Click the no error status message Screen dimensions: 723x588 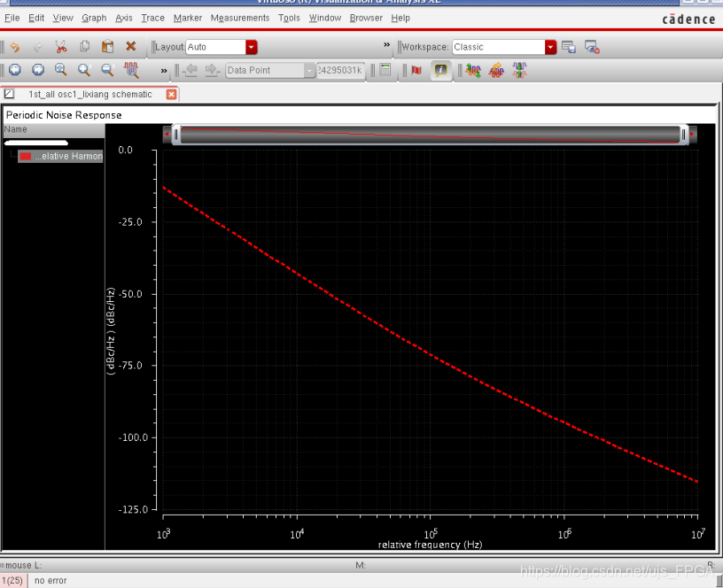coord(51,581)
